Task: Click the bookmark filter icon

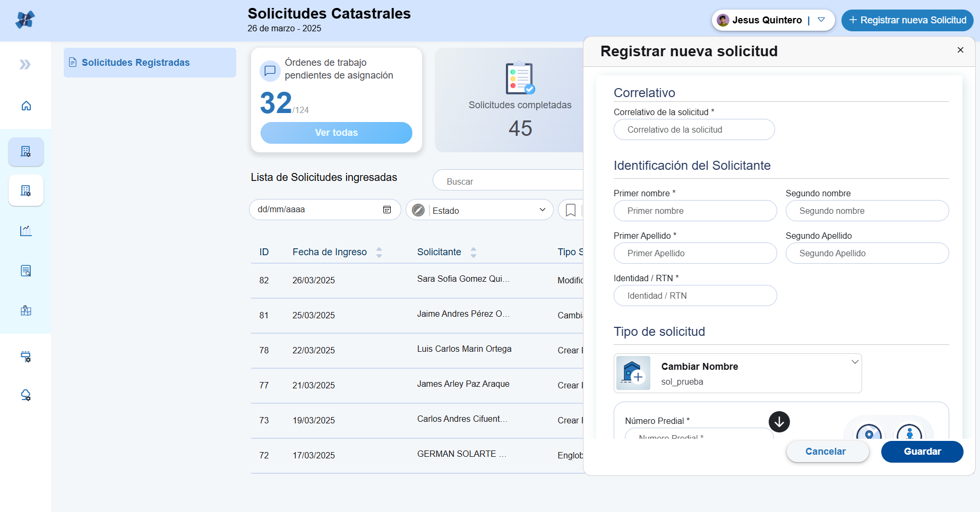Action: 571,210
